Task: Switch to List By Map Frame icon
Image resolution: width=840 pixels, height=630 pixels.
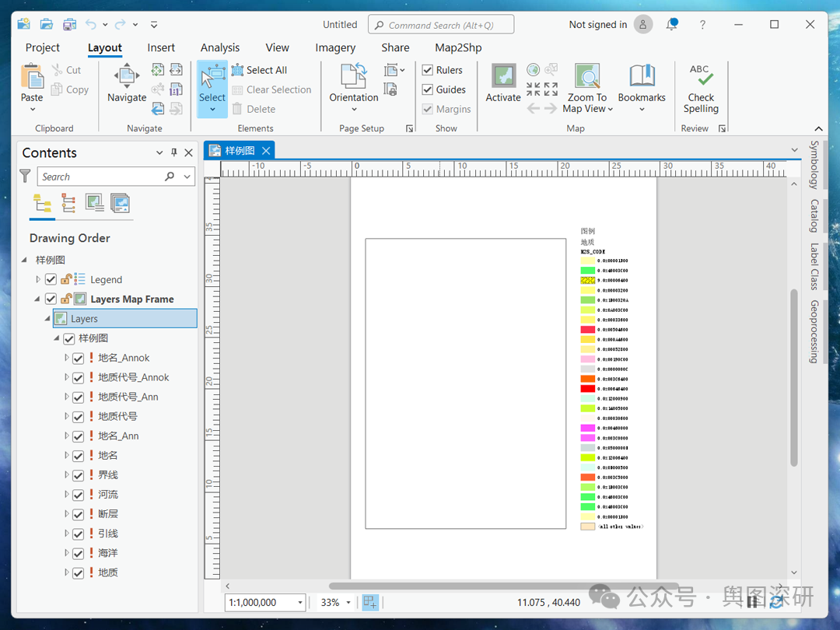Action: [94, 204]
